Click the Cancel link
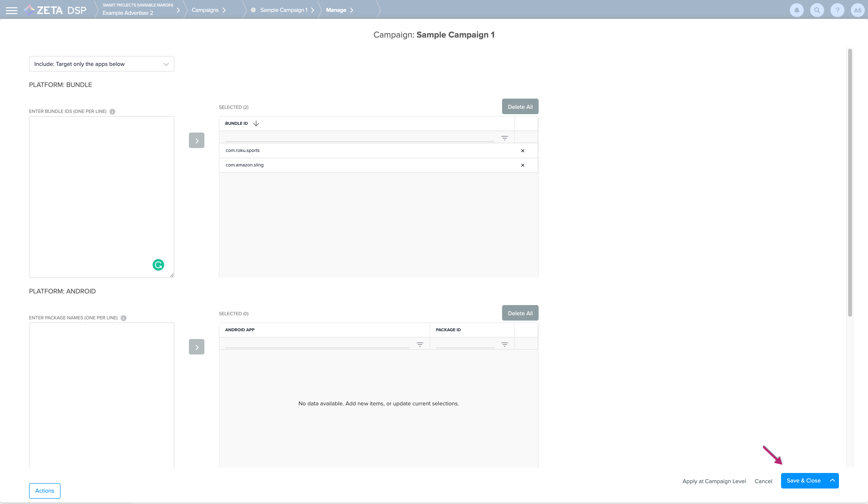 [x=763, y=481]
